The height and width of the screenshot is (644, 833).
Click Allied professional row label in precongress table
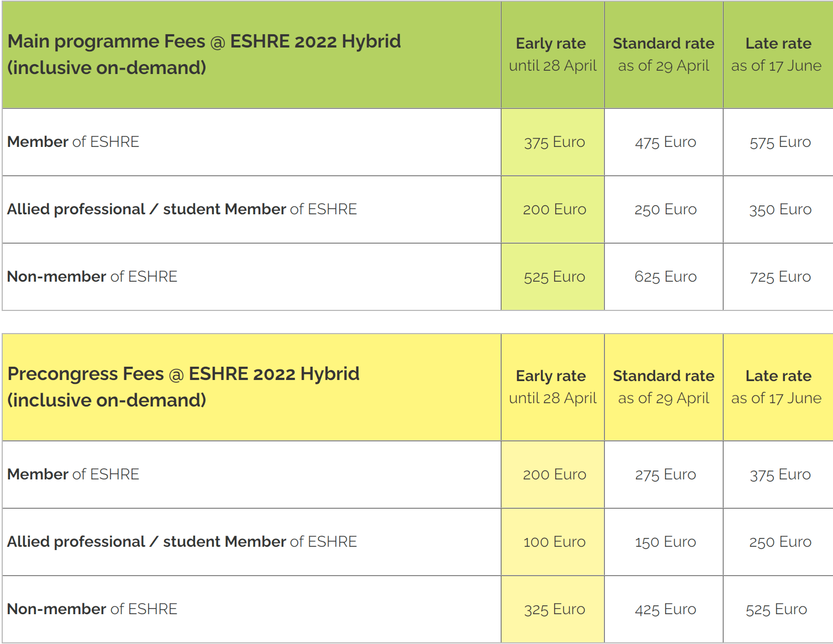coord(182,541)
